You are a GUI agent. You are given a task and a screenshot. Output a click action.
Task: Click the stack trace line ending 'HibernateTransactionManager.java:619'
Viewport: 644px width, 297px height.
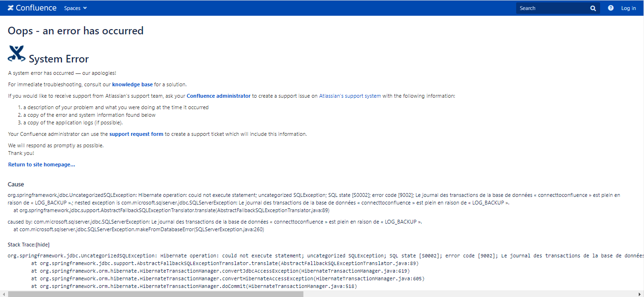[x=220, y=271]
